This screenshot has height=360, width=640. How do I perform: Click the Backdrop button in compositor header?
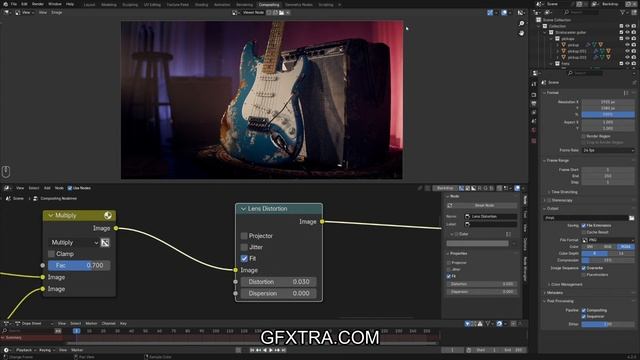coord(445,188)
